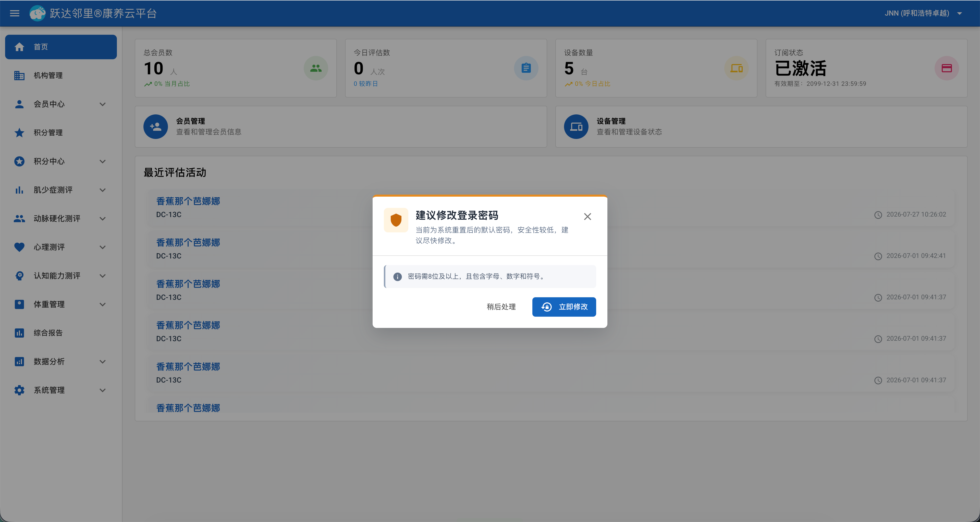
Task: Expand the 会员中心 submenu
Action: tap(61, 104)
